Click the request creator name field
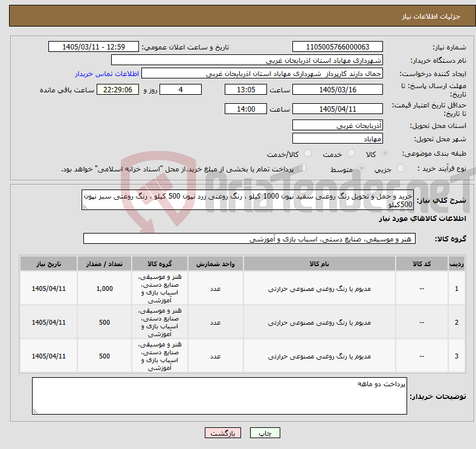The image size is (476, 449). coord(262,74)
